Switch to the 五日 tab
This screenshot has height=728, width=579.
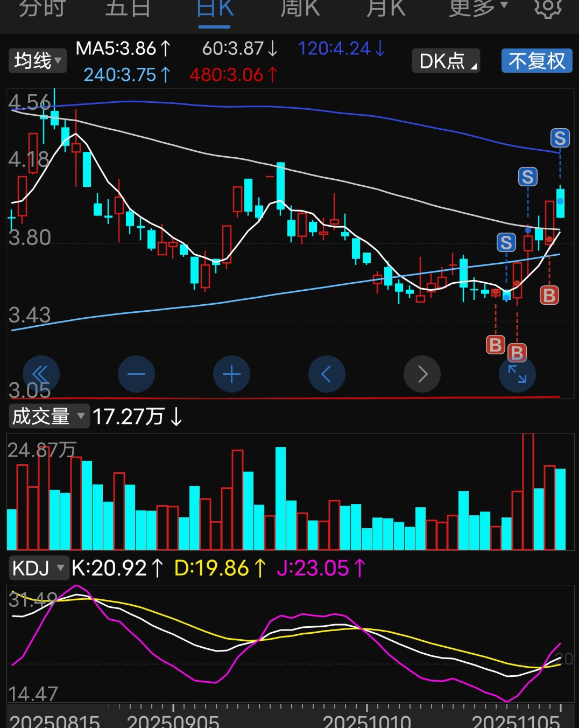pos(128,8)
